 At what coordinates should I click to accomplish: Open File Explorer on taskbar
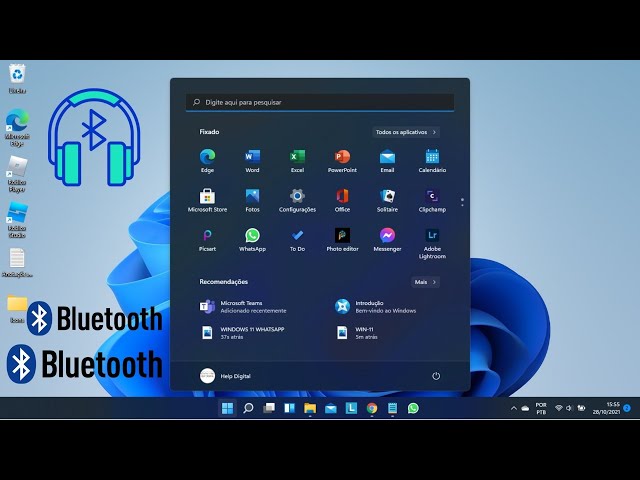(310, 408)
